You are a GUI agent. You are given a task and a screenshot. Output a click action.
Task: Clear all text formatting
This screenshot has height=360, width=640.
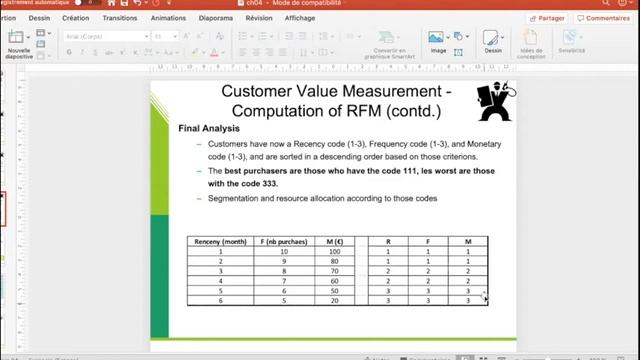(219, 36)
